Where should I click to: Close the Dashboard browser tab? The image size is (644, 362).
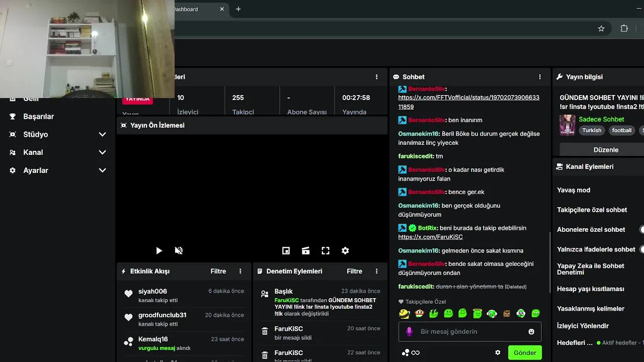tap(222, 9)
